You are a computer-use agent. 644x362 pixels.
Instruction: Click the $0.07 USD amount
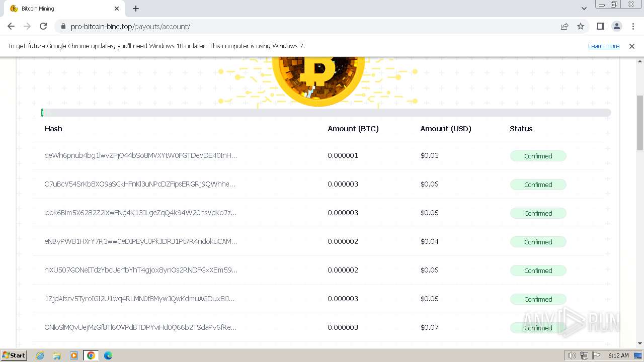click(430, 327)
